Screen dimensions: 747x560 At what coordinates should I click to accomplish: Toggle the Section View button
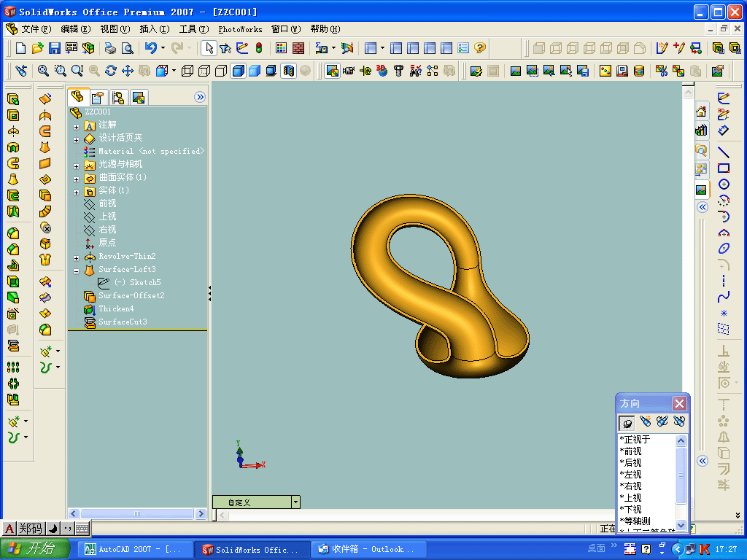pyautogui.click(x=288, y=71)
